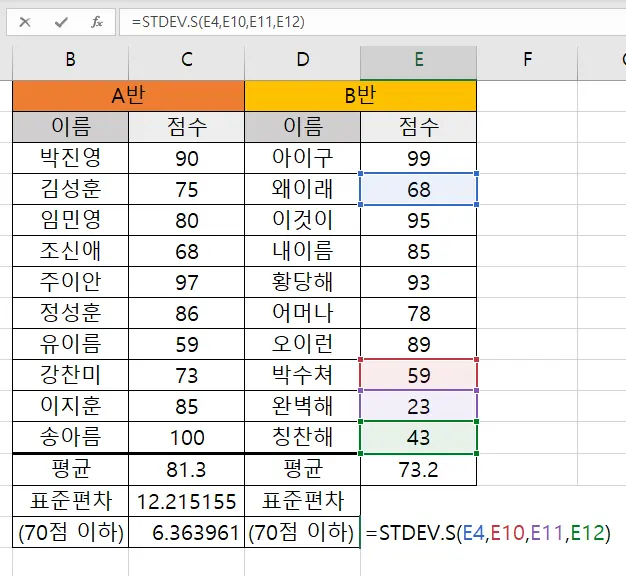Screen dimensions: 626x576
Task: Select the score 93 for 황당해
Action: (x=418, y=282)
